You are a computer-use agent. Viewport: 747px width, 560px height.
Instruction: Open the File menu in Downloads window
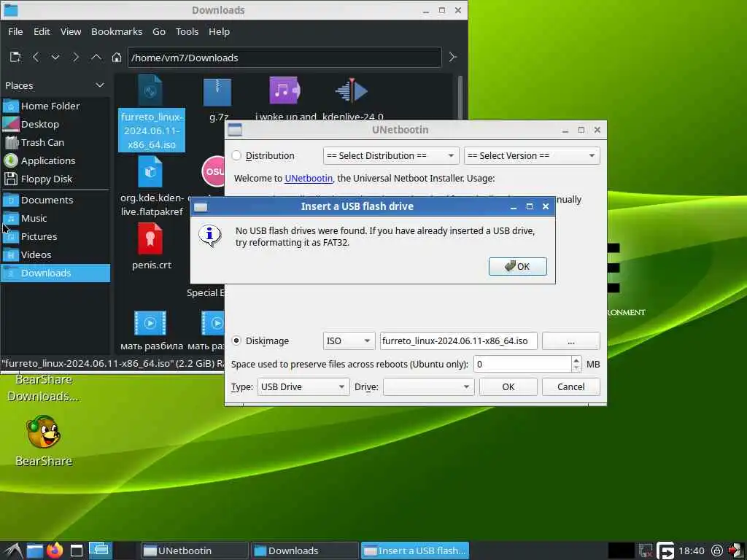click(15, 31)
